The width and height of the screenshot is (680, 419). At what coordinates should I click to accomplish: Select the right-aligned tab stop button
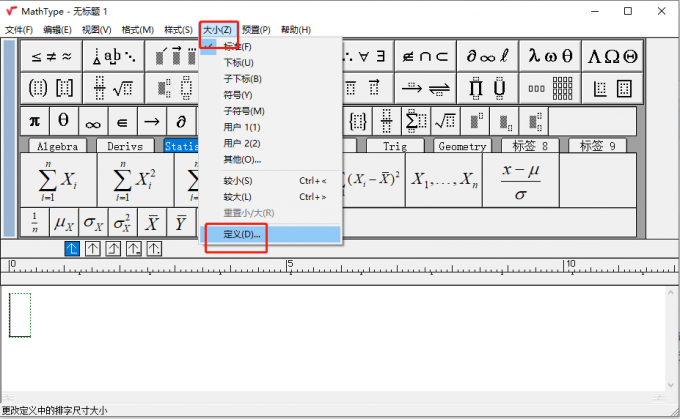click(113, 249)
